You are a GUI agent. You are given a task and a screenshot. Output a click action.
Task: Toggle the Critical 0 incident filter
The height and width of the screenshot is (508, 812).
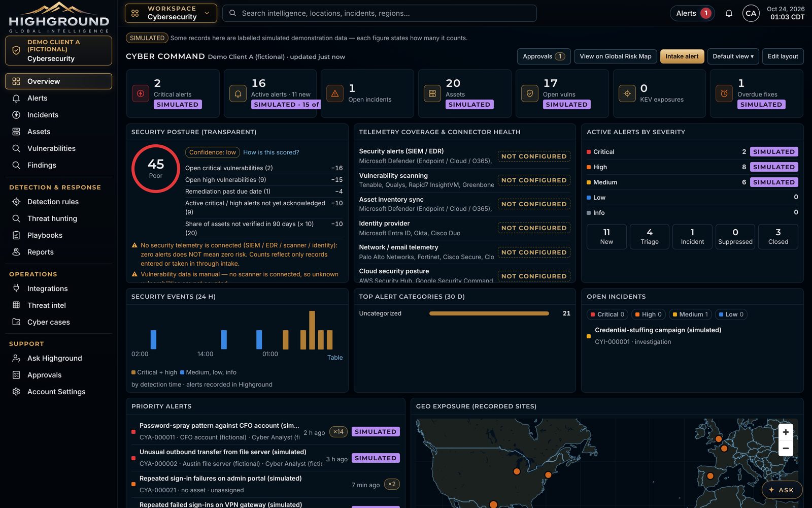coord(607,314)
